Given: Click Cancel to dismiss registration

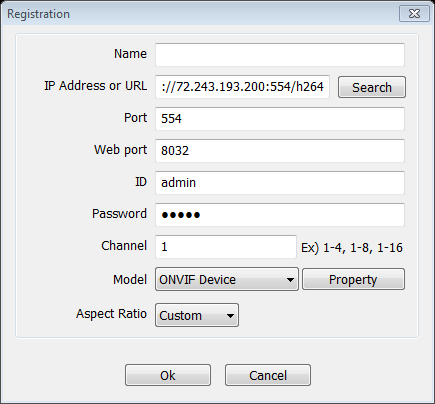Looking at the screenshot, I should point(268,375).
